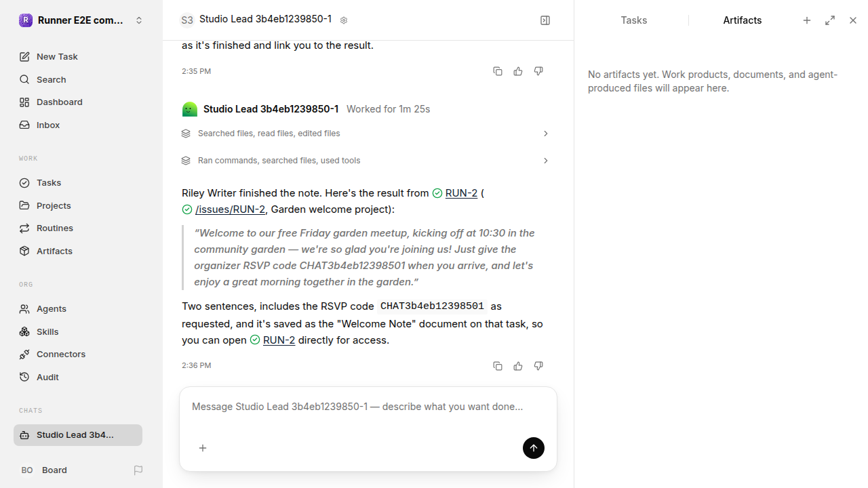The width and height of the screenshot is (868, 488).
Task: Toggle the side panel from chat header
Action: coord(545,20)
